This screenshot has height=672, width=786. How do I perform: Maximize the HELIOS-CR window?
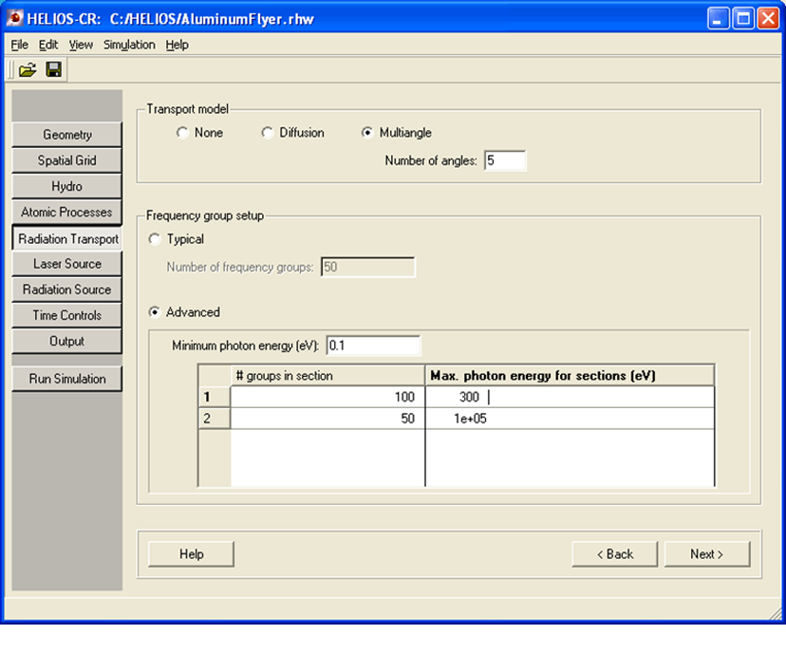[743, 19]
